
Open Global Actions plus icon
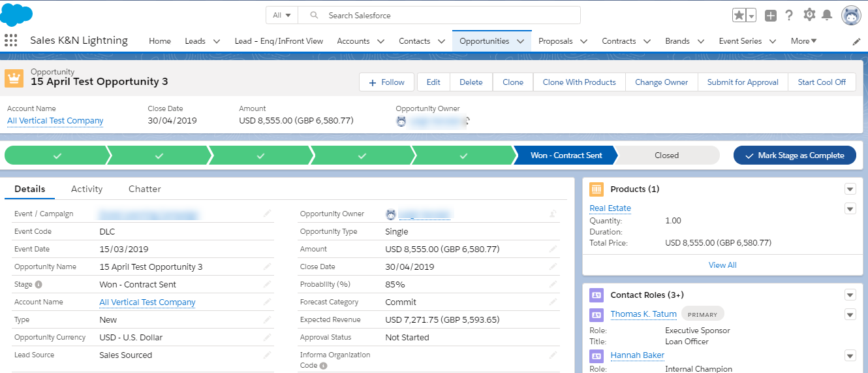[771, 15]
